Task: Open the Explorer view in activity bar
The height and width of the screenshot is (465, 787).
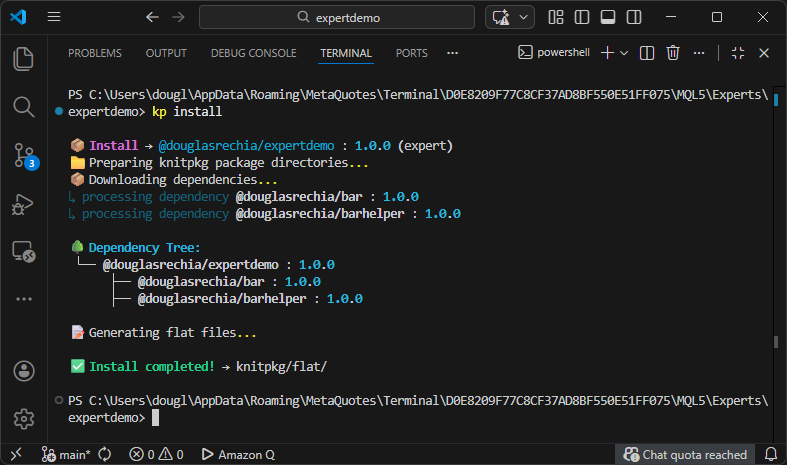Action: point(24,59)
